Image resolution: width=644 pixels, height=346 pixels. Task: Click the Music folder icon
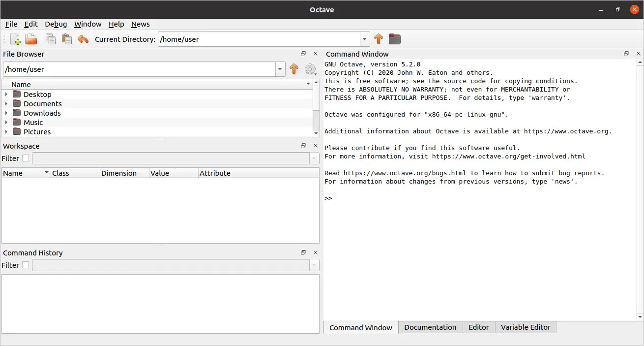point(17,122)
